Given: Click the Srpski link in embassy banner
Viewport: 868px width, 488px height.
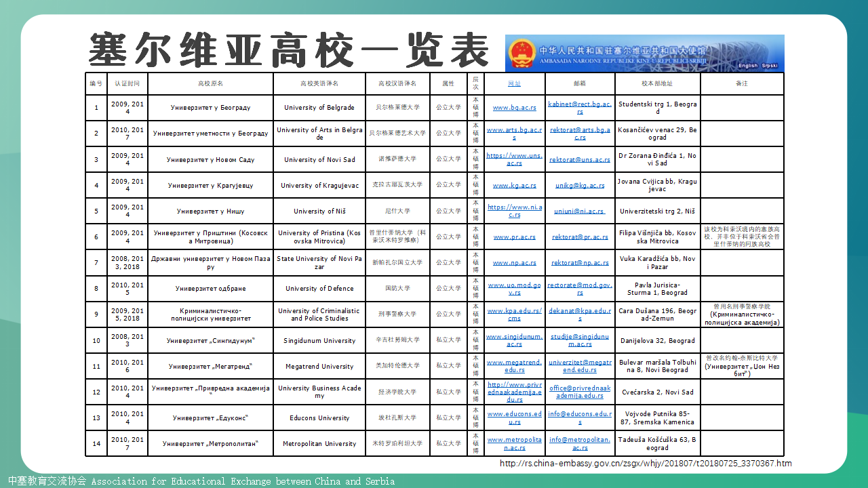Looking at the screenshot, I should [x=770, y=66].
